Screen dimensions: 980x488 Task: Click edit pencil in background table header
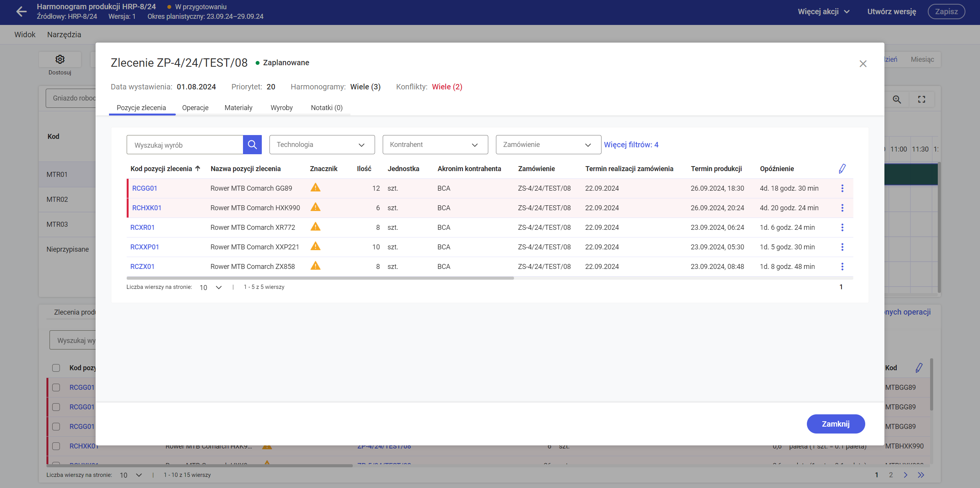pos(919,368)
